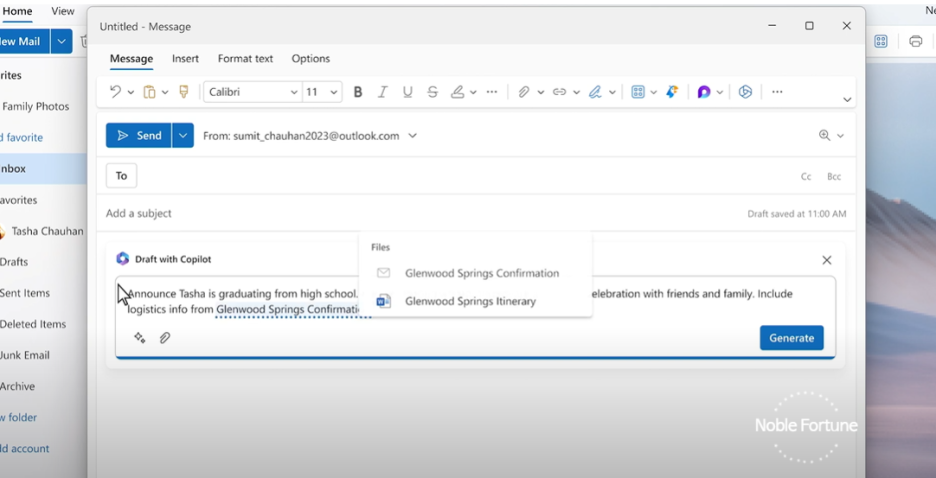
Task: Toggle Italic formatting
Action: [x=383, y=92]
